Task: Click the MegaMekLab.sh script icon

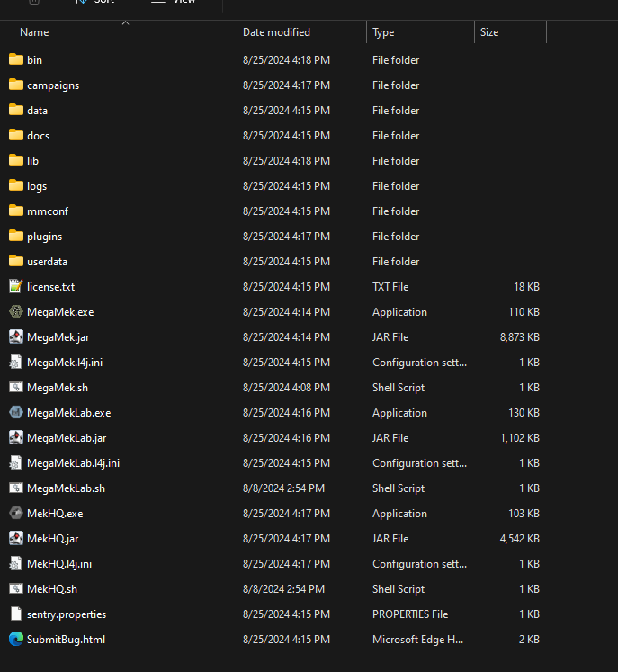Action: tap(16, 488)
